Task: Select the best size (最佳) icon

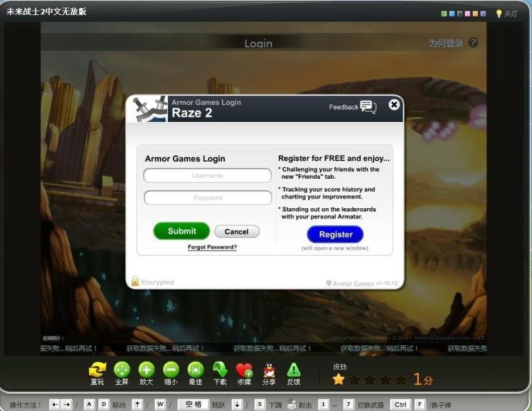Action: tap(195, 370)
